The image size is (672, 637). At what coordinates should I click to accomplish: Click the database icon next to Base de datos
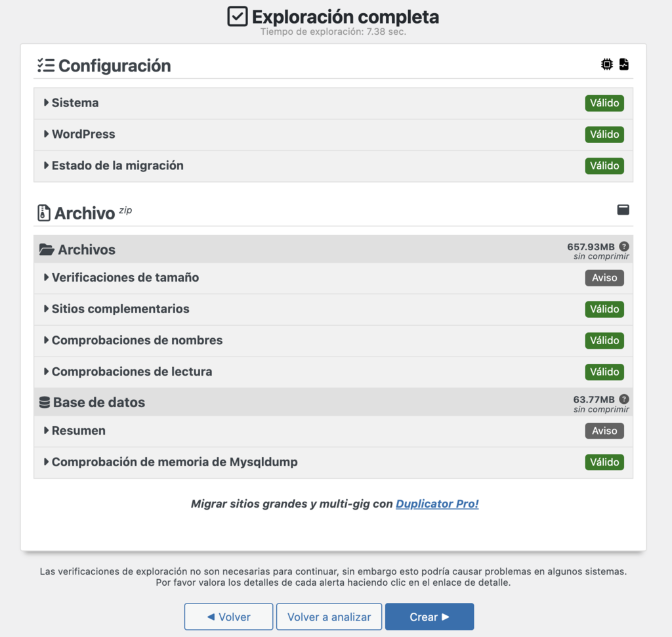coord(44,403)
